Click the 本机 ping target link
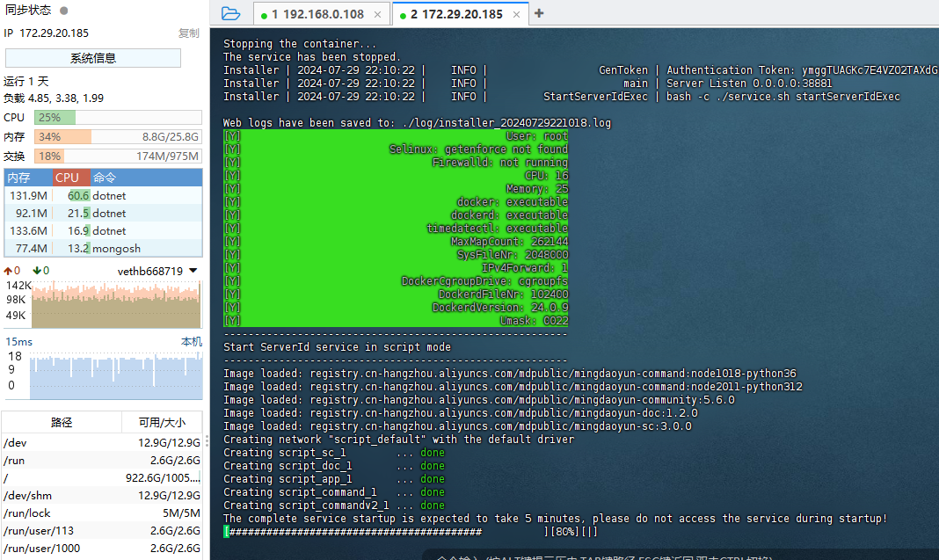Image resolution: width=939 pixels, height=560 pixels. tap(191, 341)
